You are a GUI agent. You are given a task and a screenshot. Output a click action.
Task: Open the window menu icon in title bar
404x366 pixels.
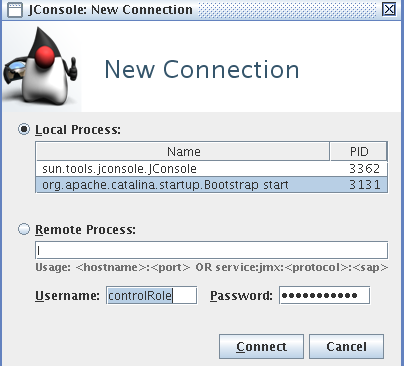[14, 10]
